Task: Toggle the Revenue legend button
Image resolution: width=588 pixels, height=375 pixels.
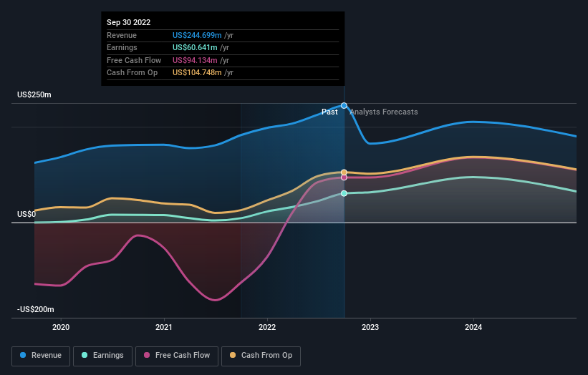Action: coord(41,356)
